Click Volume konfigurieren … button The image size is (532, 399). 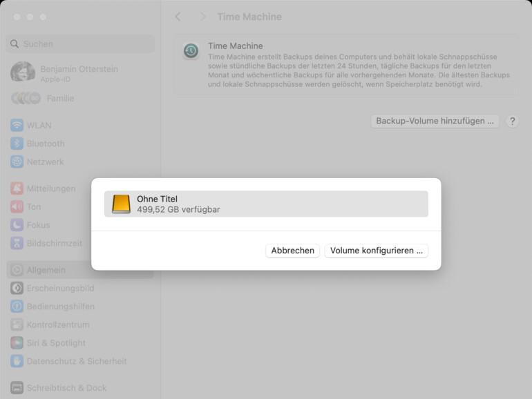[x=377, y=251]
